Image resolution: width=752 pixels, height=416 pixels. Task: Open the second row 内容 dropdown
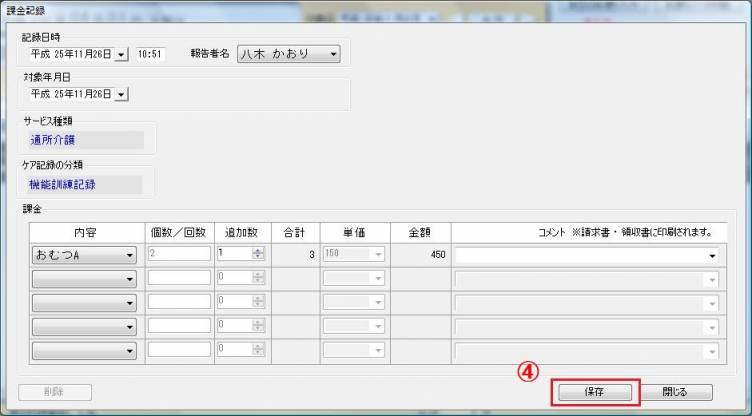pyautogui.click(x=130, y=278)
